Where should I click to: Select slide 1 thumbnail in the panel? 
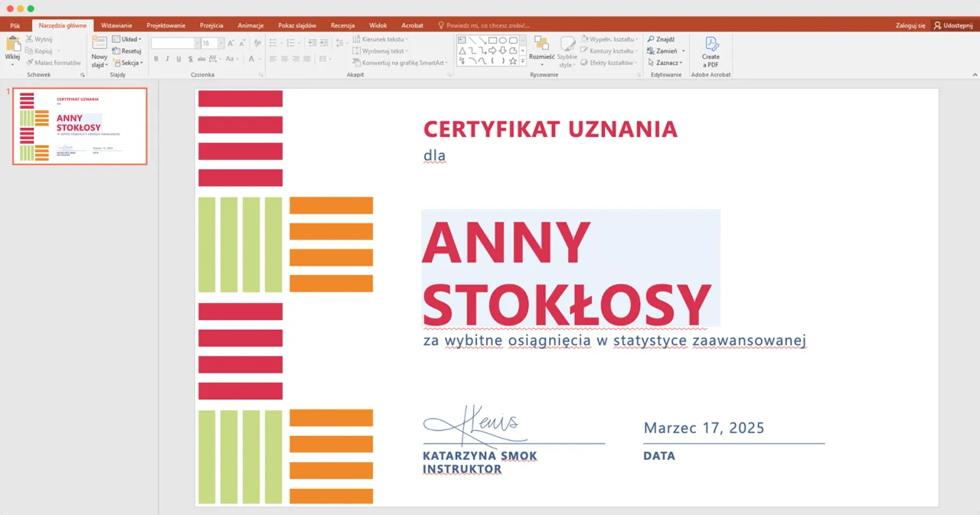point(80,126)
